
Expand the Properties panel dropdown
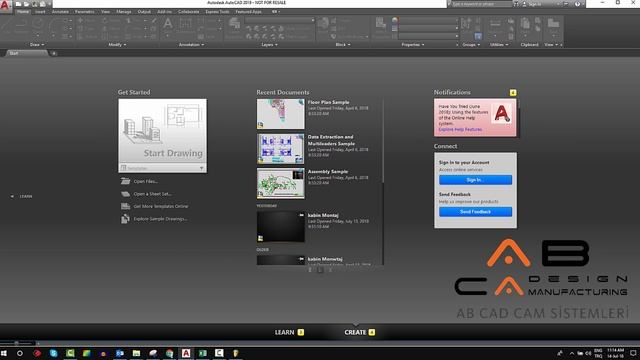413,44
